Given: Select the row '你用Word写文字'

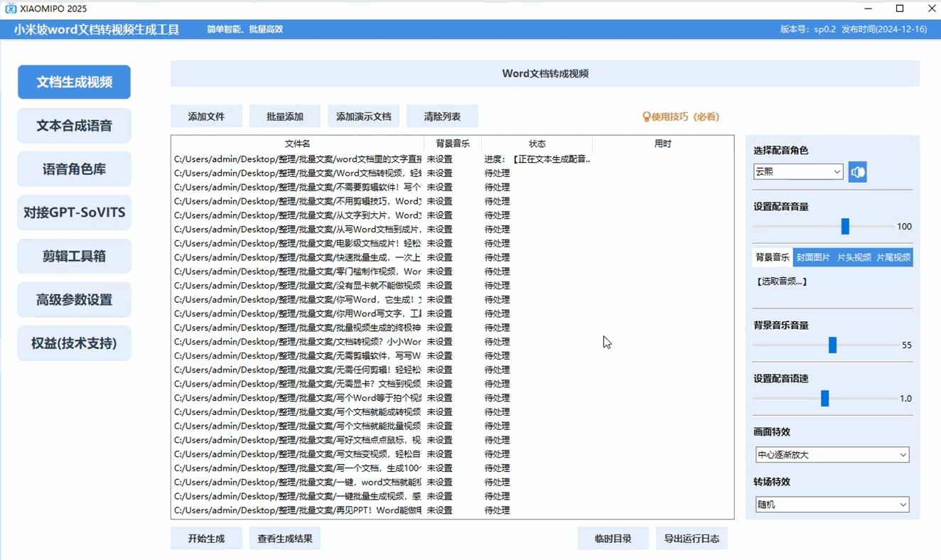Looking at the screenshot, I should (452, 313).
